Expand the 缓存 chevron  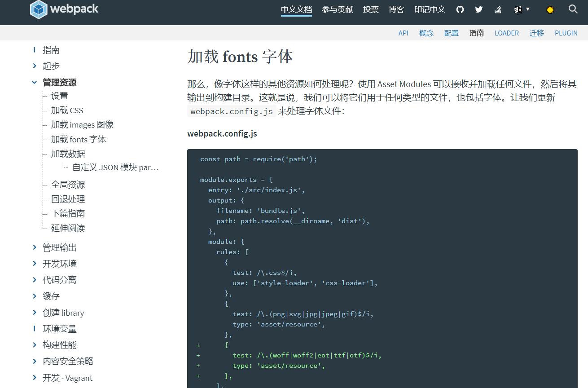point(35,295)
